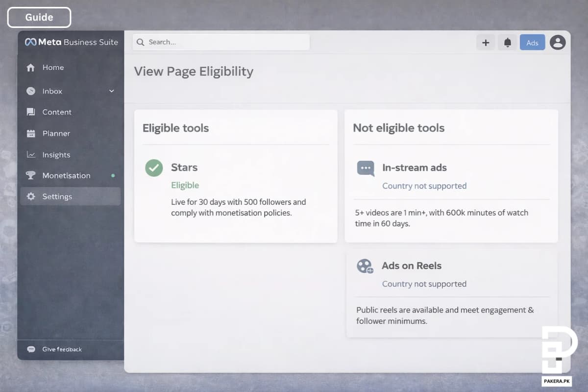Screen dimensions: 588x392
Task: Click the Stars requirement description
Action: (238, 207)
